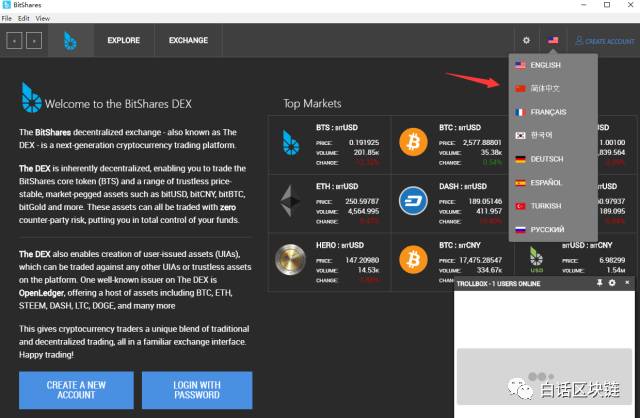This screenshot has height=418, width=640.
Task: Toggle the language flag dropdown
Action: (x=553, y=41)
